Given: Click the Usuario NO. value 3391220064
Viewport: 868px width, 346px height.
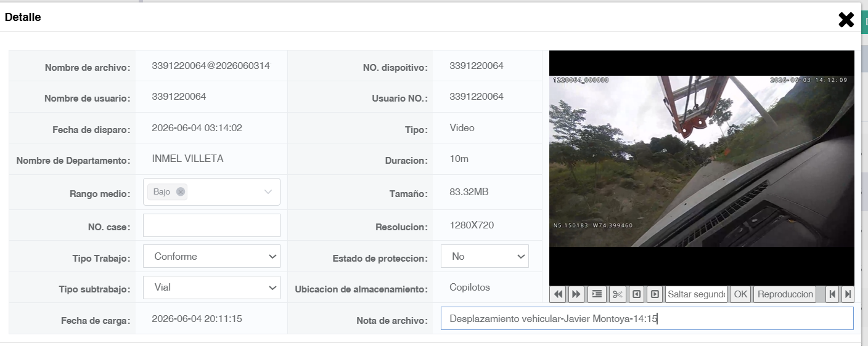Looking at the screenshot, I should [477, 97].
